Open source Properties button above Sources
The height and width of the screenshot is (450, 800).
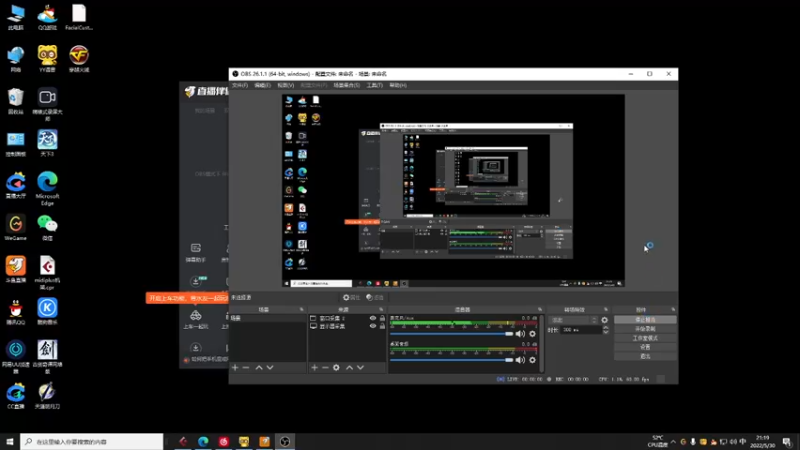[352, 297]
